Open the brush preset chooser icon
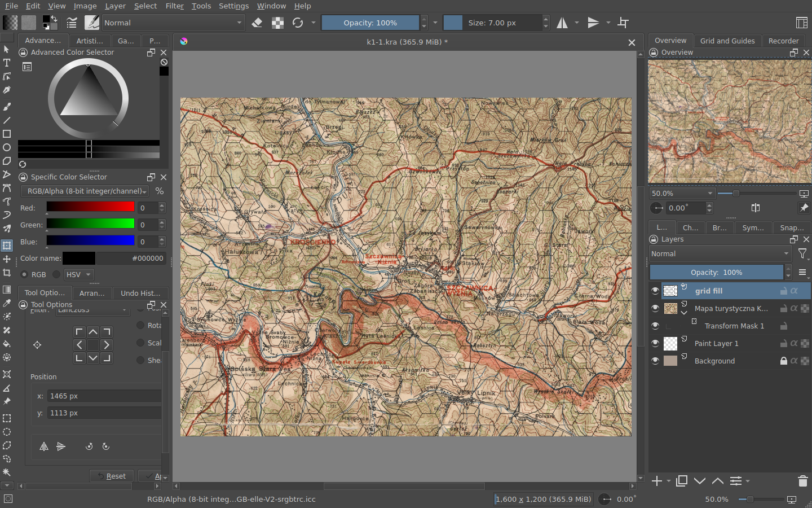812x508 pixels. coord(92,23)
